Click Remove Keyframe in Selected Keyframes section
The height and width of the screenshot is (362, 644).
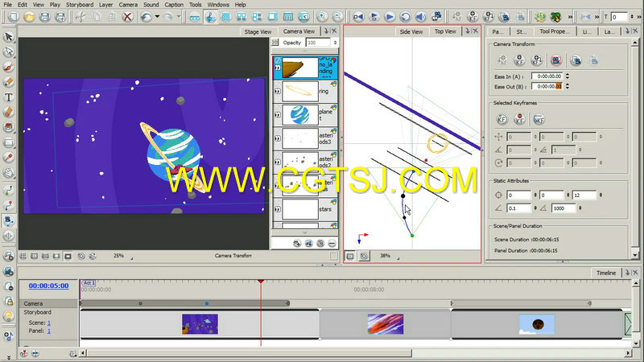coord(519,119)
